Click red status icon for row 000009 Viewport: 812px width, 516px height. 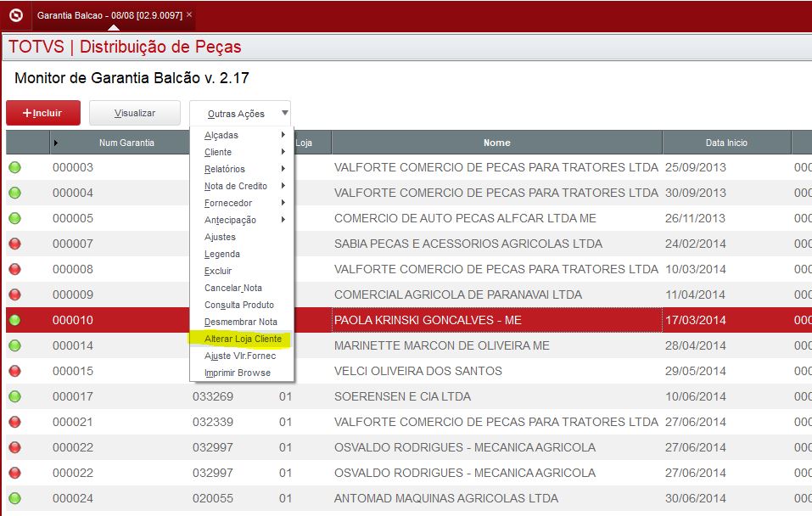point(15,294)
